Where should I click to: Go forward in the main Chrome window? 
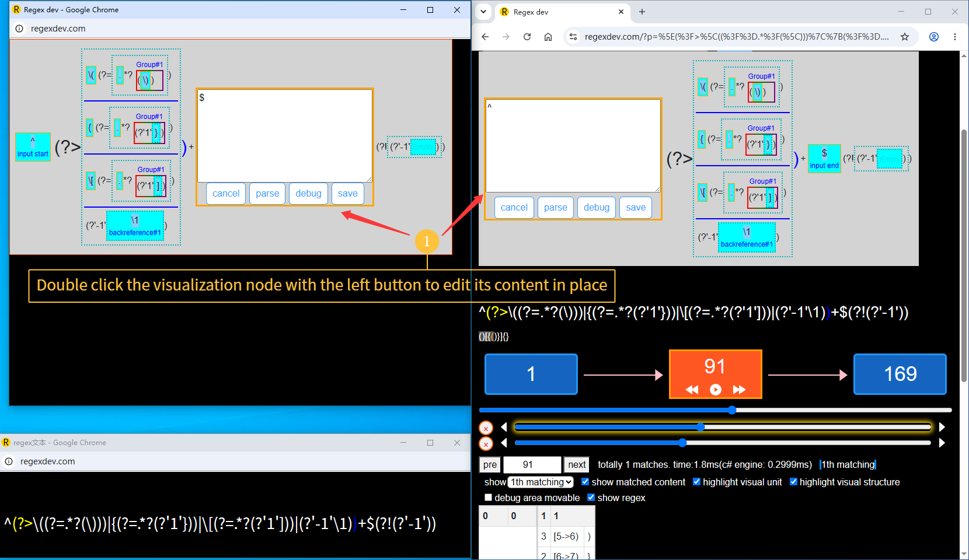(506, 37)
